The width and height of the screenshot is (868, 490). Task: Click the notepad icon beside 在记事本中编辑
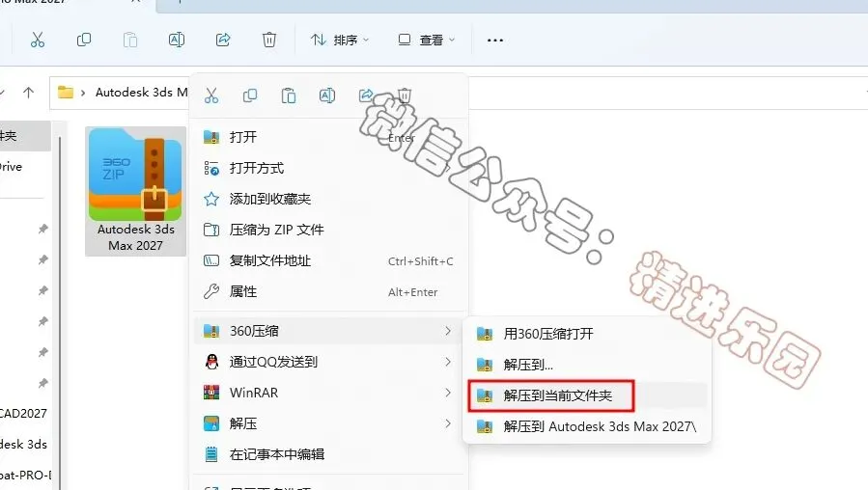pos(211,454)
